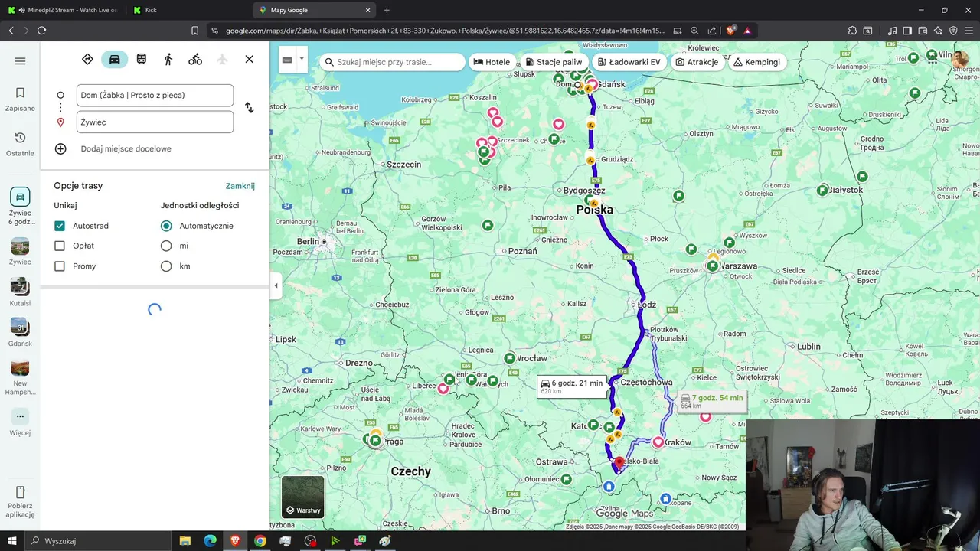Open the Kutaisi recent place
Image resolution: width=980 pixels, height=551 pixels.
click(x=20, y=292)
